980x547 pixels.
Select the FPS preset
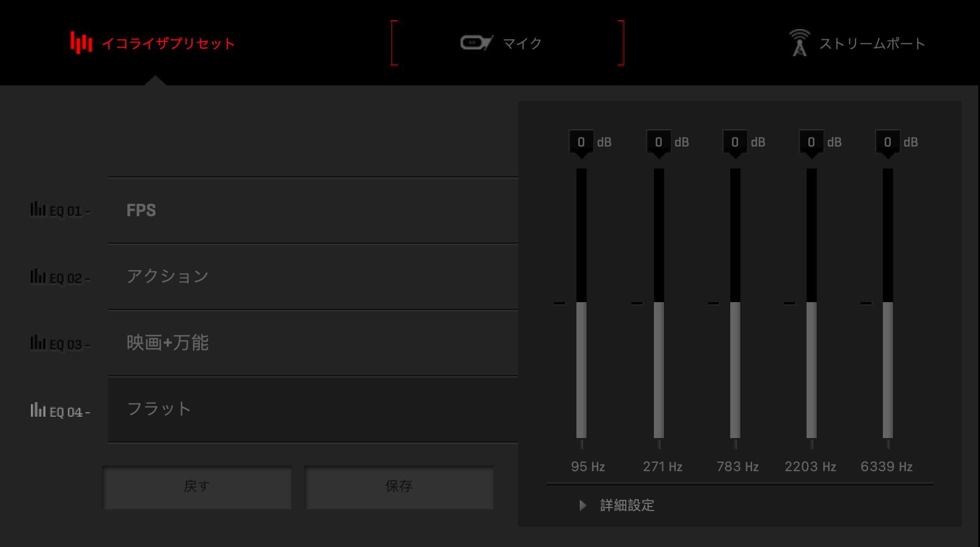pyautogui.click(x=313, y=211)
